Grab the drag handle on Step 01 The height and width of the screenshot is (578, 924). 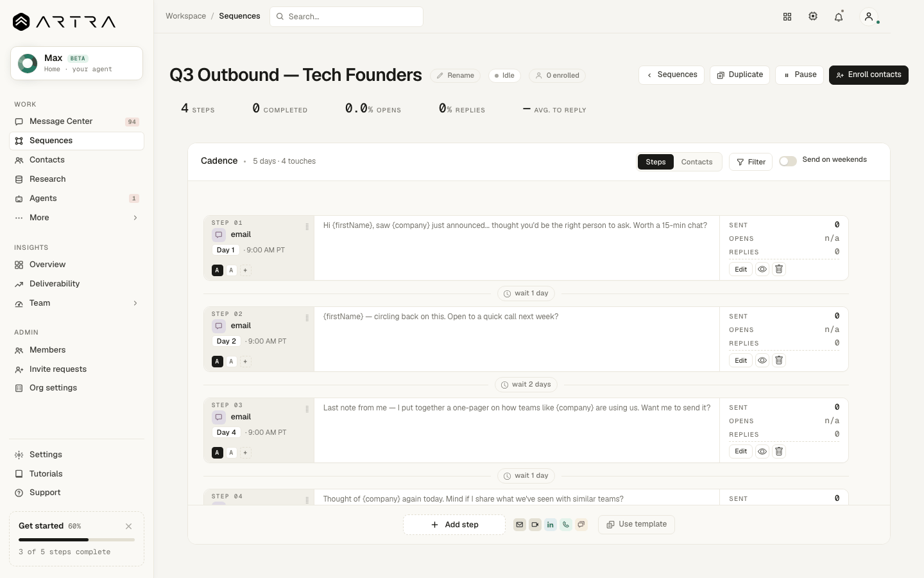[307, 227]
